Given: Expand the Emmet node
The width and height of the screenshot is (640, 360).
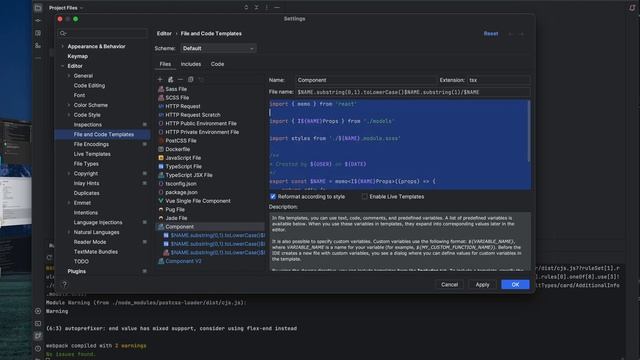Looking at the screenshot, I should point(69,203).
